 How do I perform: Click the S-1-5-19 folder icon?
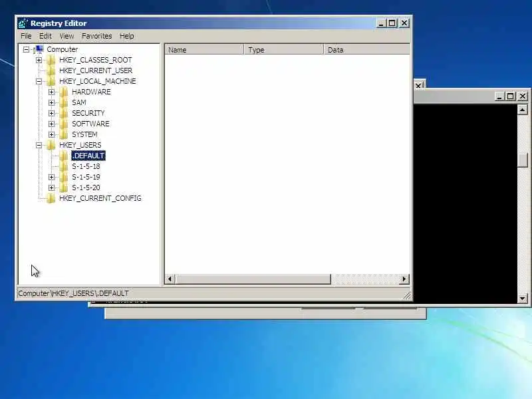(x=63, y=177)
